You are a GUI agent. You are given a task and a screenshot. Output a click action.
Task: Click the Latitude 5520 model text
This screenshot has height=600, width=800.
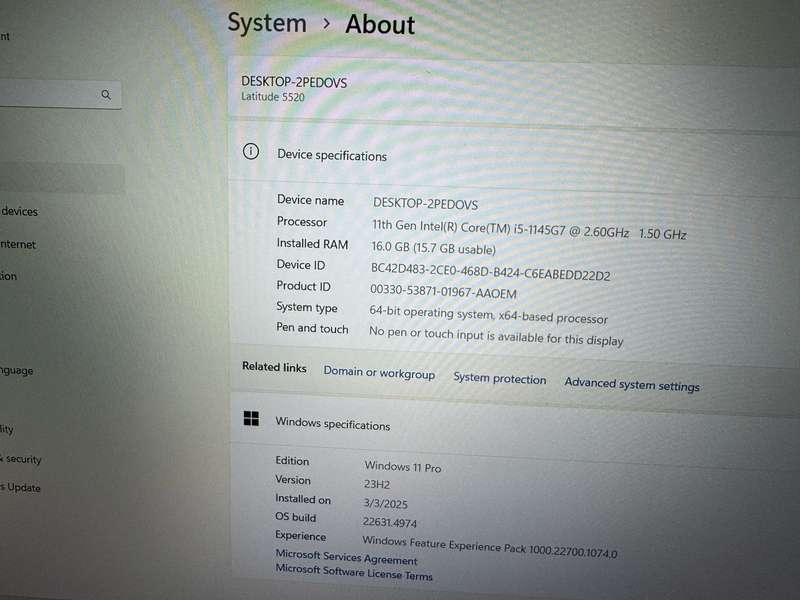272,97
